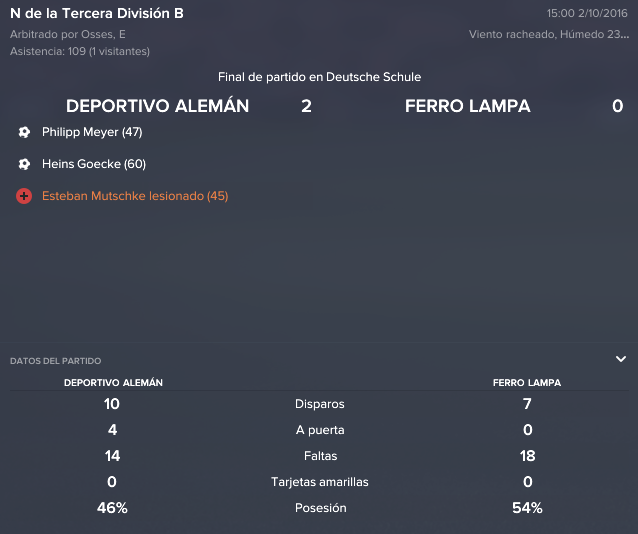Viewport: 638px width, 534px height.
Task: Select the Ferro Lampa team name in scoreline
Action: pyautogui.click(x=468, y=106)
